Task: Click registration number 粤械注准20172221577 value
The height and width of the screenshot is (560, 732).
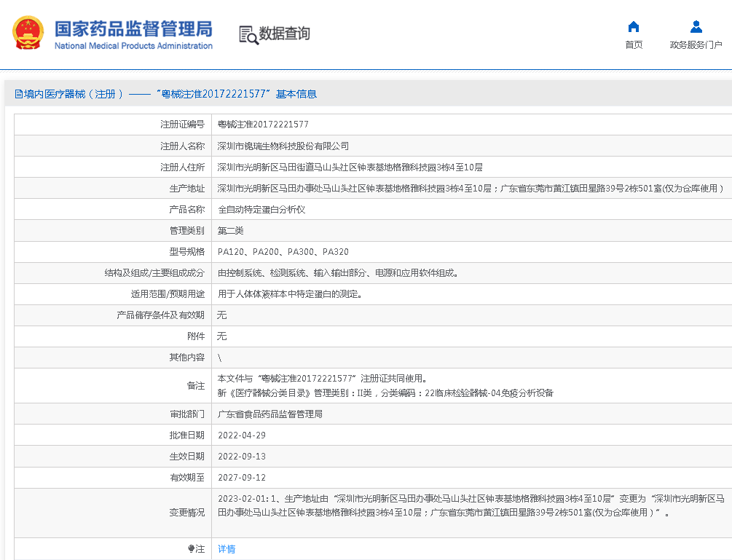Action: point(263,125)
